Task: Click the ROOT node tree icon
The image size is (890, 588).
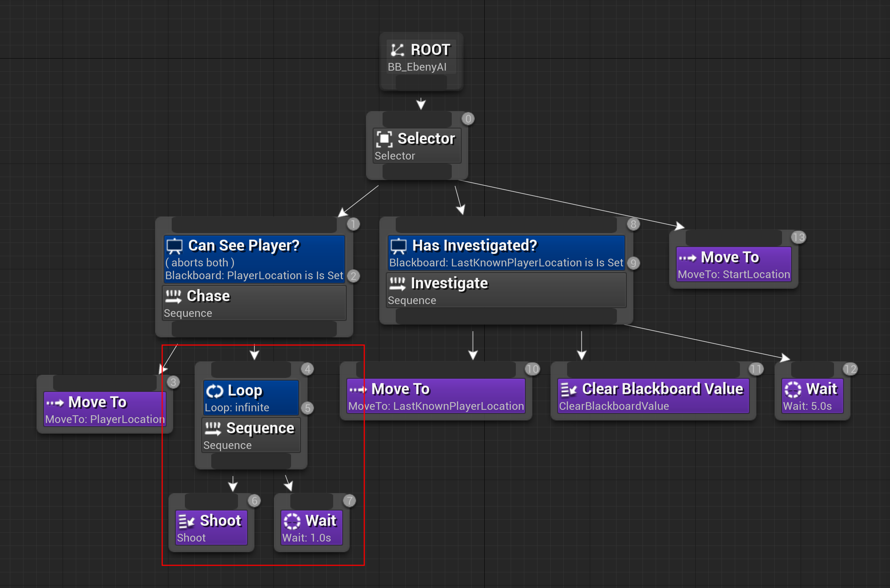Action: [x=397, y=50]
